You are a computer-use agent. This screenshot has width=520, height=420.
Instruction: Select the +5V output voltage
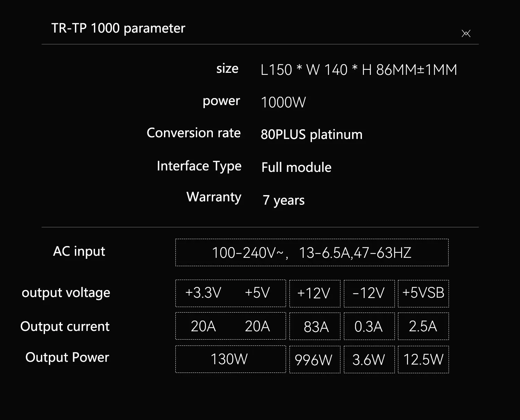tap(257, 293)
